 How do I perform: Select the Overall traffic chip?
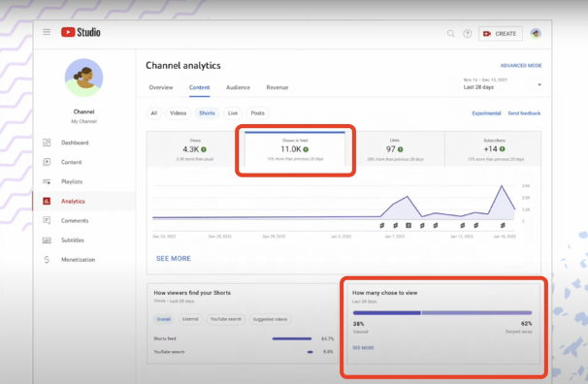pyautogui.click(x=164, y=319)
